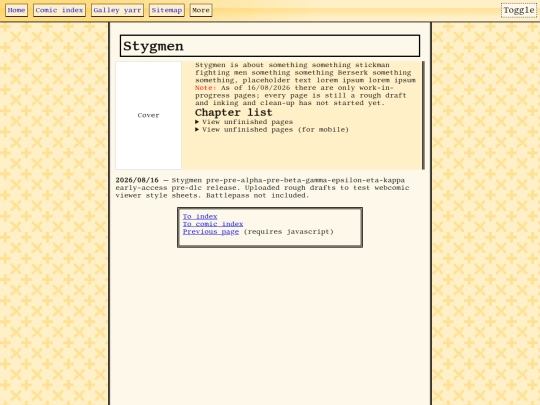The width and height of the screenshot is (540, 405).
Task: Click the description panel's vertical scrollbar
Action: pyautogui.click(x=423, y=115)
